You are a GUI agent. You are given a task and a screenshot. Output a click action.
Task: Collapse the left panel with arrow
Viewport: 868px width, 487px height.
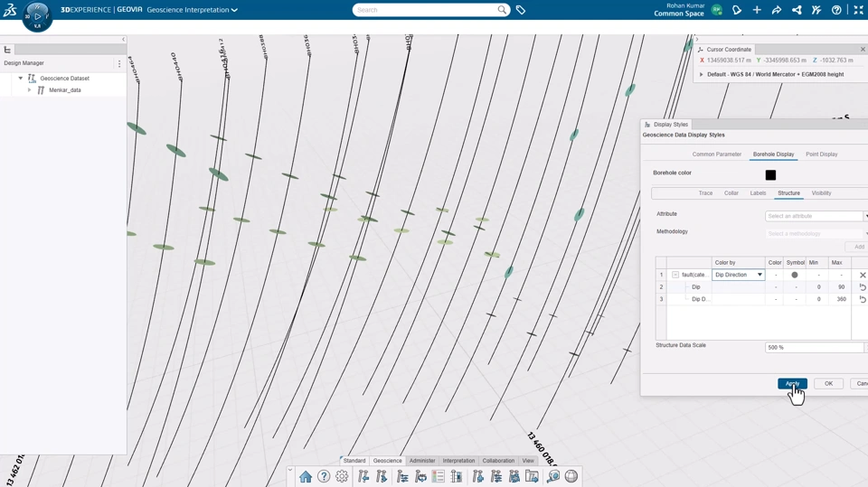coord(124,39)
